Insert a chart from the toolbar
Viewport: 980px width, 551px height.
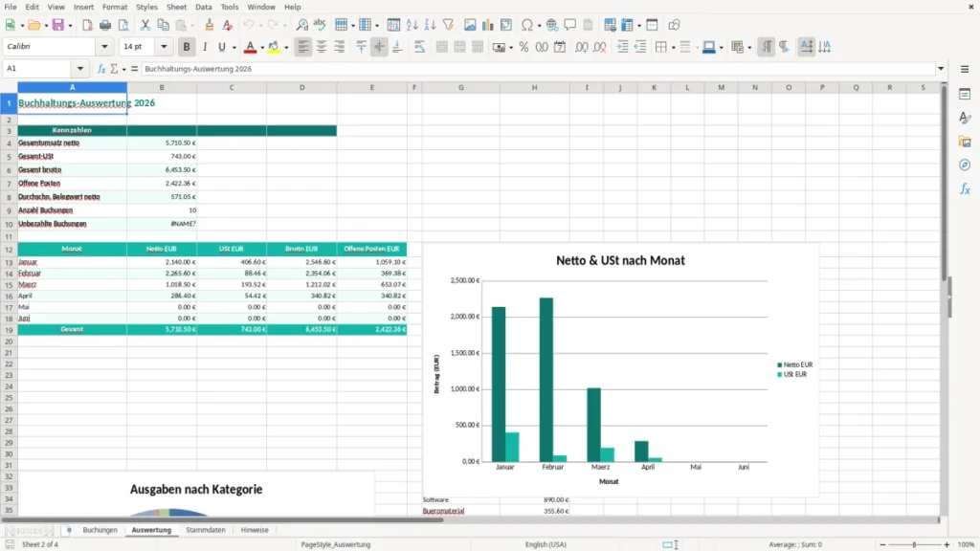pyautogui.click(x=488, y=25)
